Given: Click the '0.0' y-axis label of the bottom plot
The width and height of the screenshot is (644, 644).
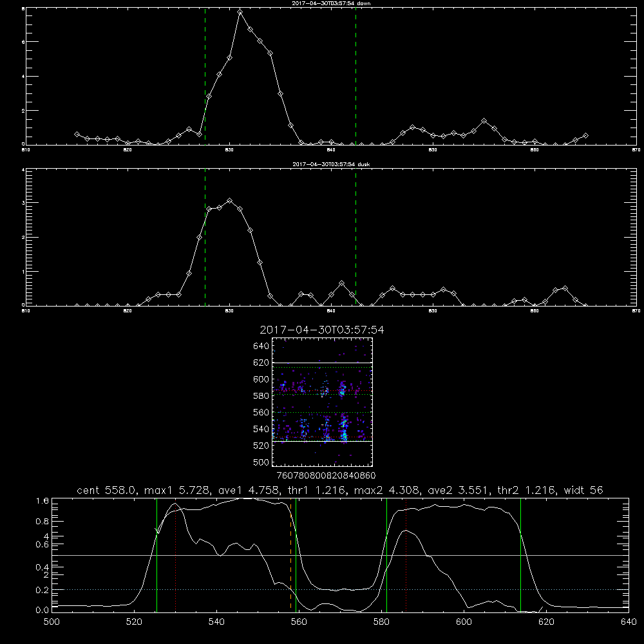Looking at the screenshot, I should coord(43,610).
